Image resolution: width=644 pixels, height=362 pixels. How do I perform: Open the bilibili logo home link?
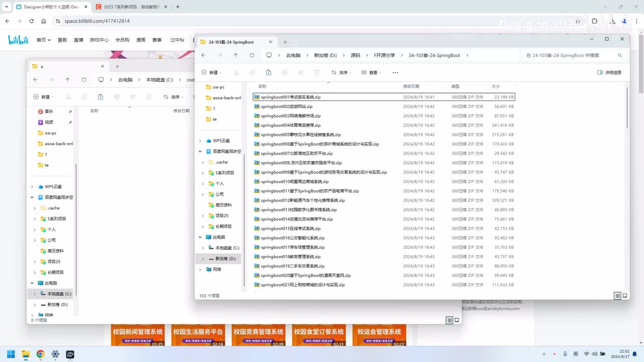coord(18,40)
